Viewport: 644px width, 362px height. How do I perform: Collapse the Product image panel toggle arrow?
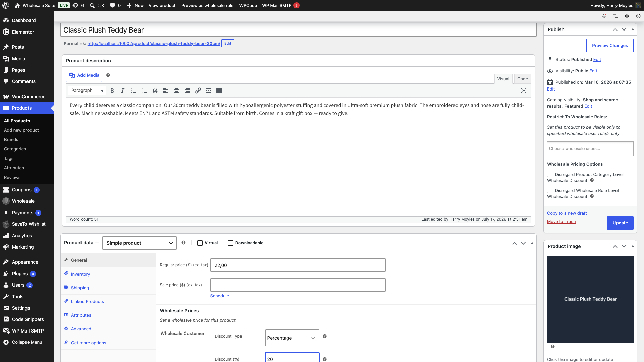pos(633,246)
